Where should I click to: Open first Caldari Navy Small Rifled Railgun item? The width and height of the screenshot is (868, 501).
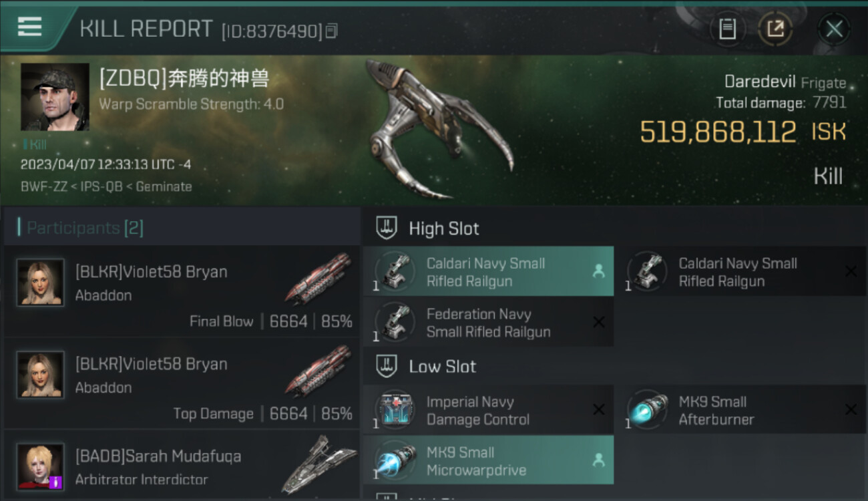488,272
